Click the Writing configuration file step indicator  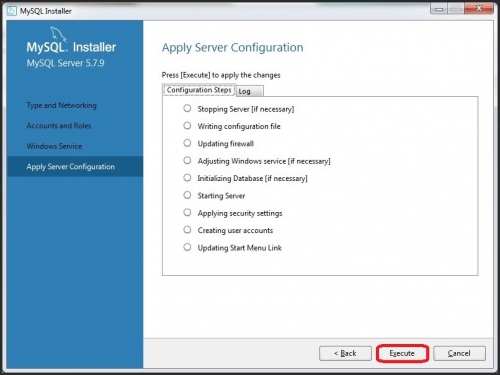pos(187,126)
